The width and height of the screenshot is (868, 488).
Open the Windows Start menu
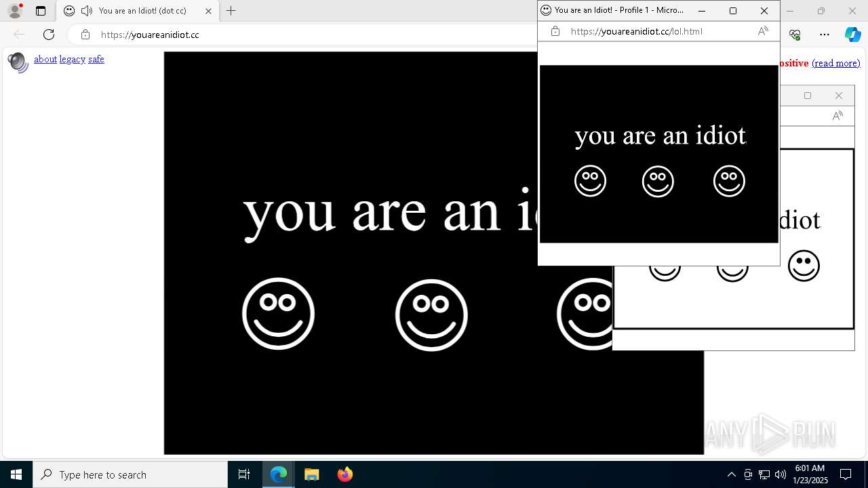tap(16, 474)
